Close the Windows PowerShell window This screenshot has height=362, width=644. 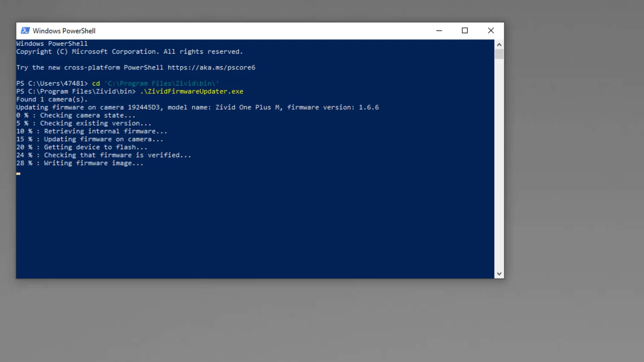tap(491, 31)
